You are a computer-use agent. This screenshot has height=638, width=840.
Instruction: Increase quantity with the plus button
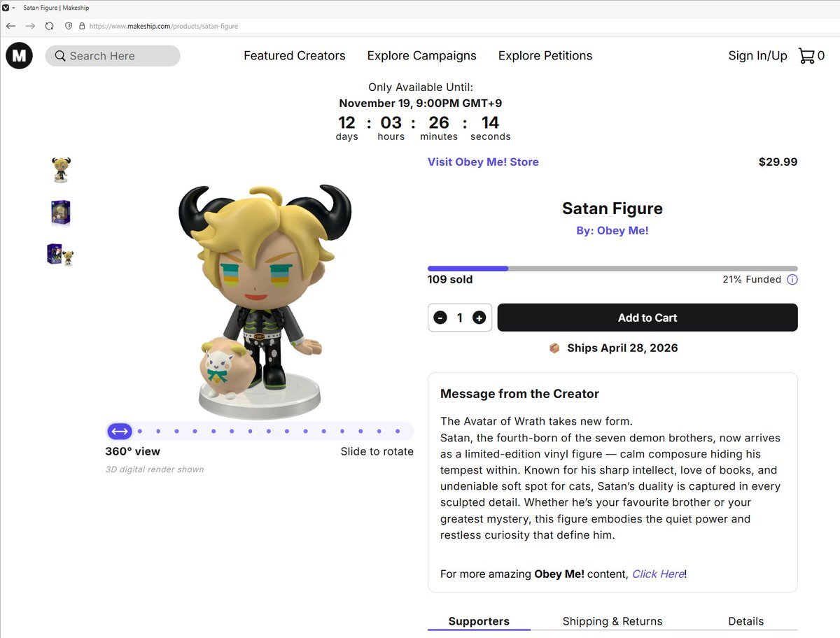click(x=479, y=318)
